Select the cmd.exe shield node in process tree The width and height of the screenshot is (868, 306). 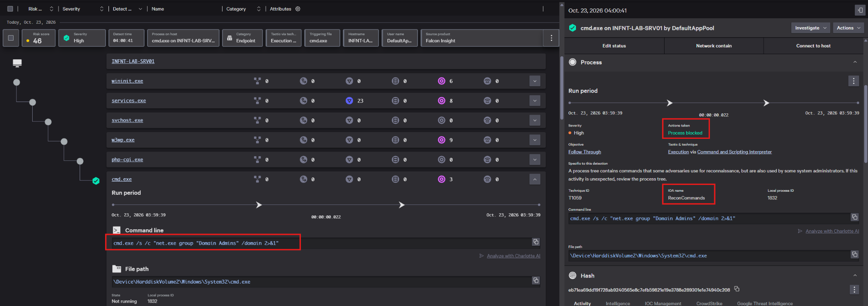[x=96, y=181]
